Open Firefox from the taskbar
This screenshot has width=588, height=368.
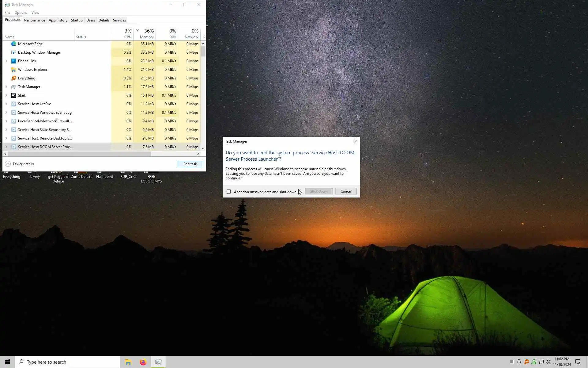click(143, 362)
